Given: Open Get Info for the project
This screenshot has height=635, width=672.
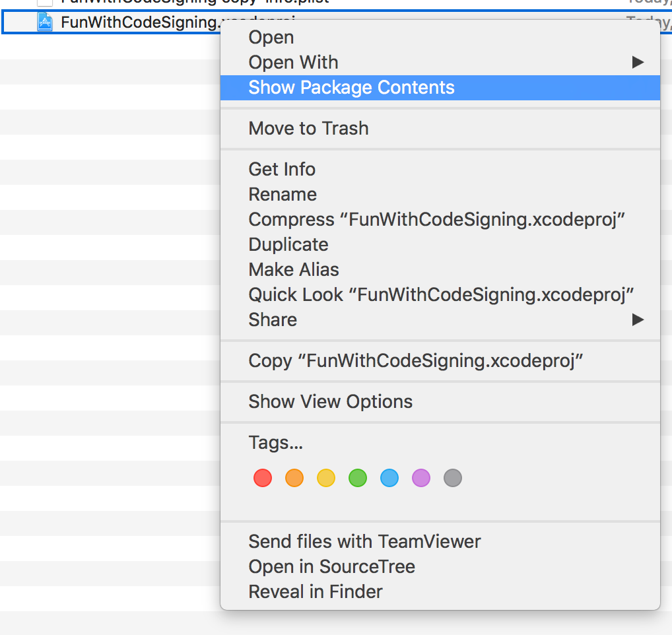Looking at the screenshot, I should tap(282, 170).
